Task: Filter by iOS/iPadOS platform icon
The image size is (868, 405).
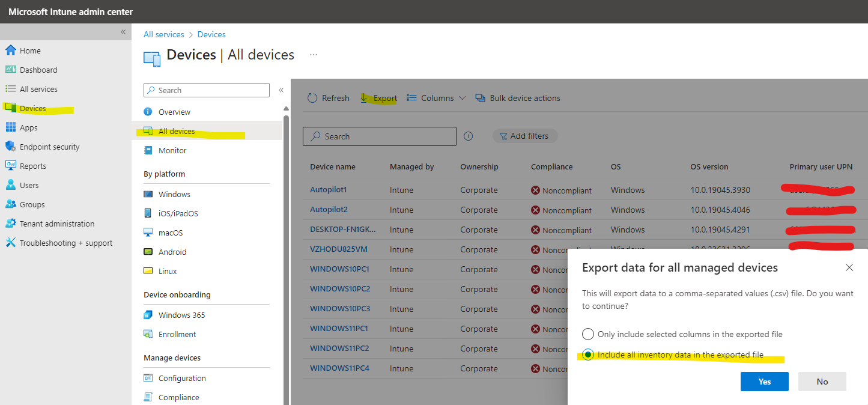Action: point(148,213)
